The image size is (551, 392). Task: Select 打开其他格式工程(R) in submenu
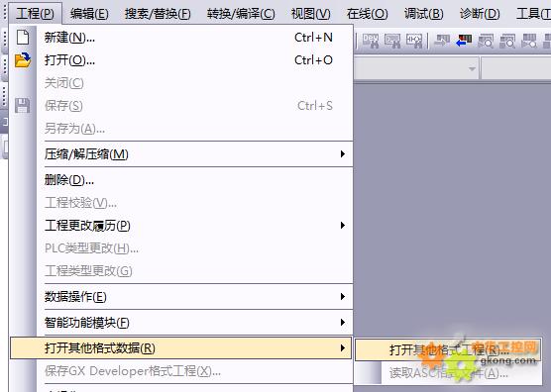tap(448, 349)
